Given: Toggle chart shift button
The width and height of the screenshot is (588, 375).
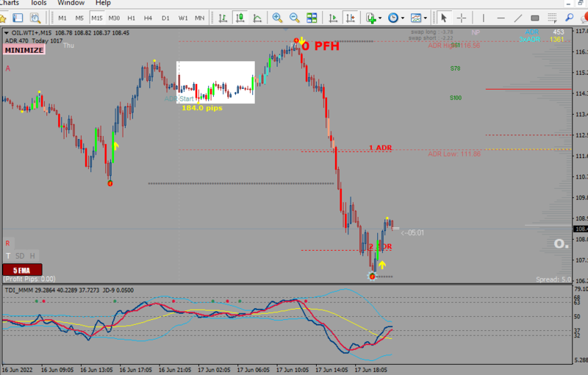Looking at the screenshot, I should pos(350,18).
